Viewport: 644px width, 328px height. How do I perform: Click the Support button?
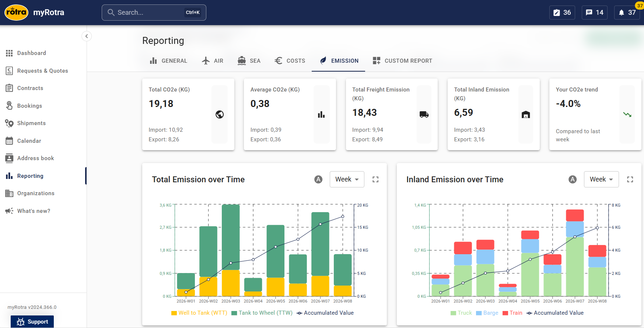[32, 322]
